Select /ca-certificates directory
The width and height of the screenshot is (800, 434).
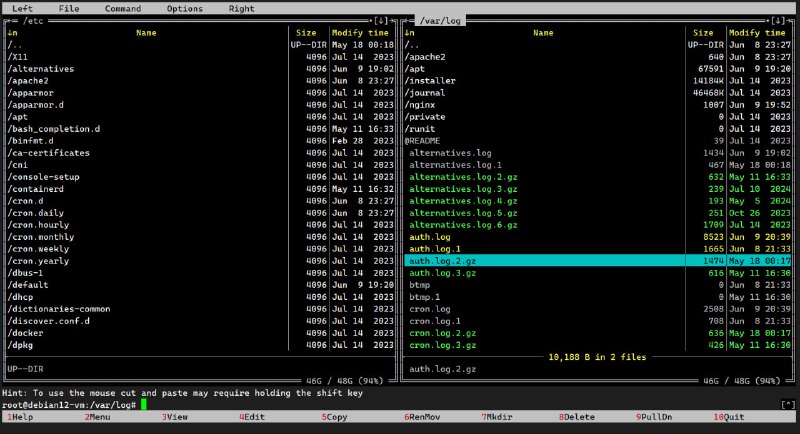pyautogui.click(x=147, y=152)
